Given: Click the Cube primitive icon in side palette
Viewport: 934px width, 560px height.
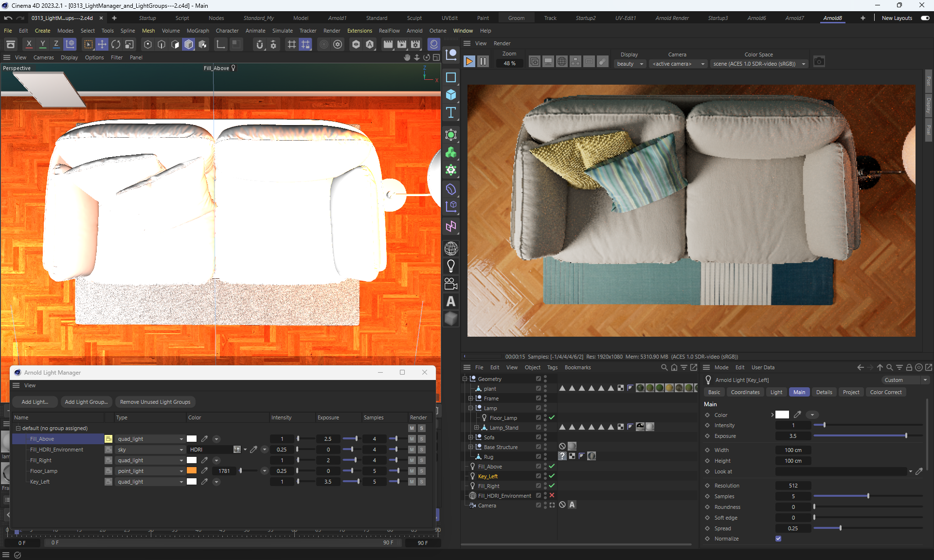Looking at the screenshot, I should (x=451, y=95).
